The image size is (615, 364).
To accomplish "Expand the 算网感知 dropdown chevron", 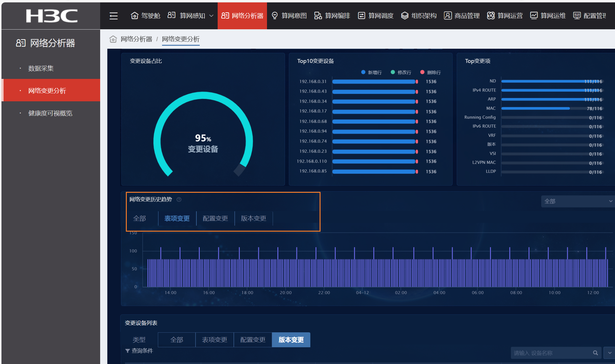I will [211, 16].
